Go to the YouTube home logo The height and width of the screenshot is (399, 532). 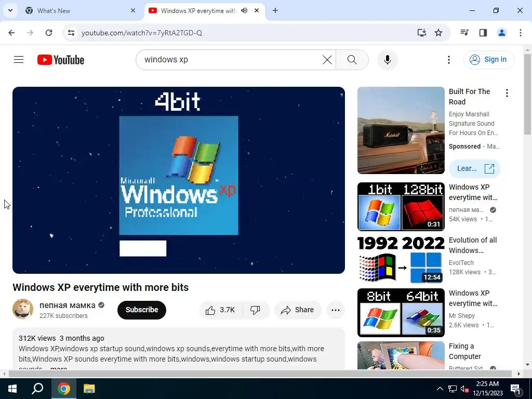pyautogui.click(x=61, y=60)
